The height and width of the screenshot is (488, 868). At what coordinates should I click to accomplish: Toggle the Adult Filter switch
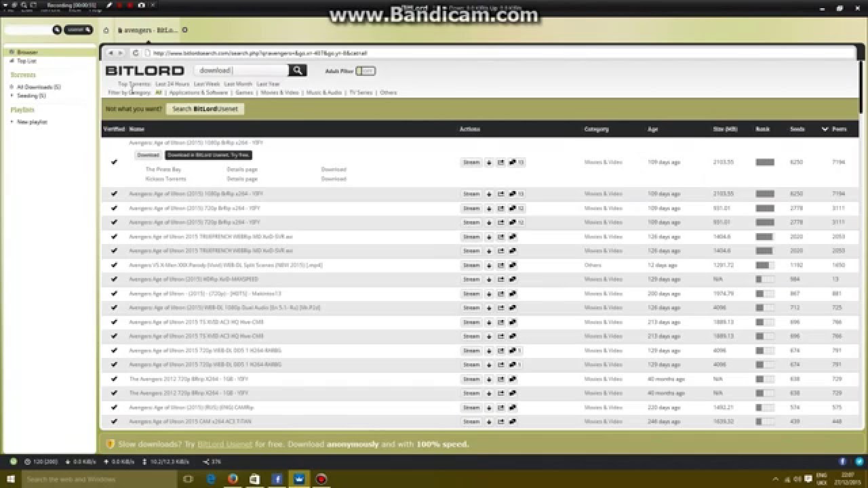(x=366, y=70)
